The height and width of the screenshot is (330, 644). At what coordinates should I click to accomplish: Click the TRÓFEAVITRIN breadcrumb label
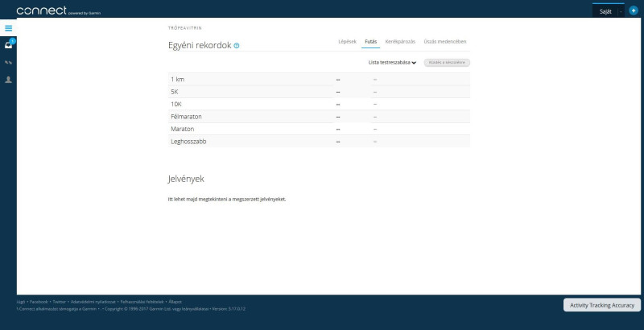point(185,28)
